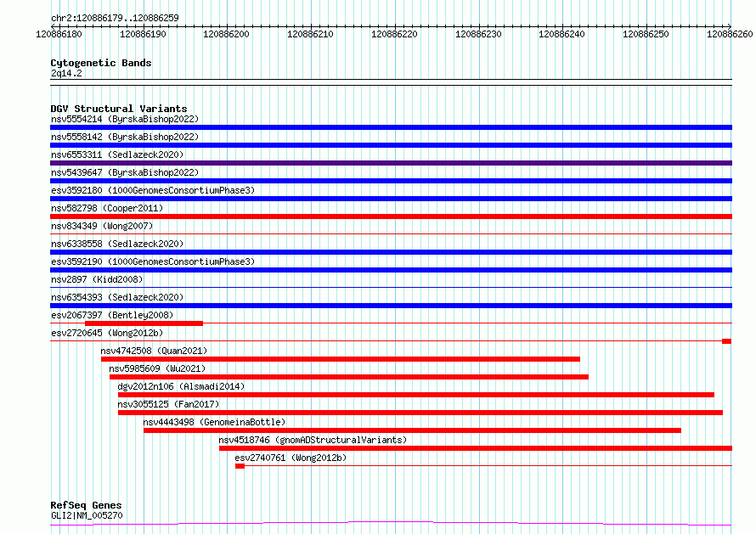Click nsv4518746 (gnomADStructuralVariants) label
The height and width of the screenshot is (534, 756).
click(313, 440)
